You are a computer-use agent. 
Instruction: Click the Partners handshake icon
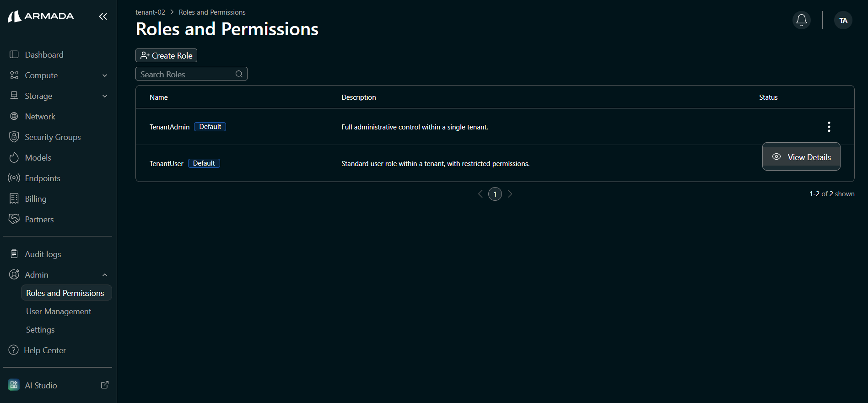click(x=14, y=219)
